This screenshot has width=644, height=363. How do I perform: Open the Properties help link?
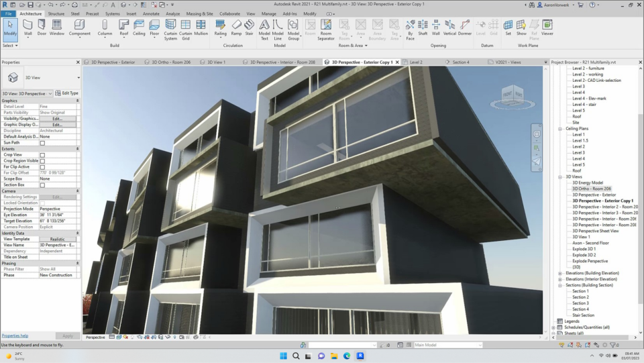click(15, 335)
